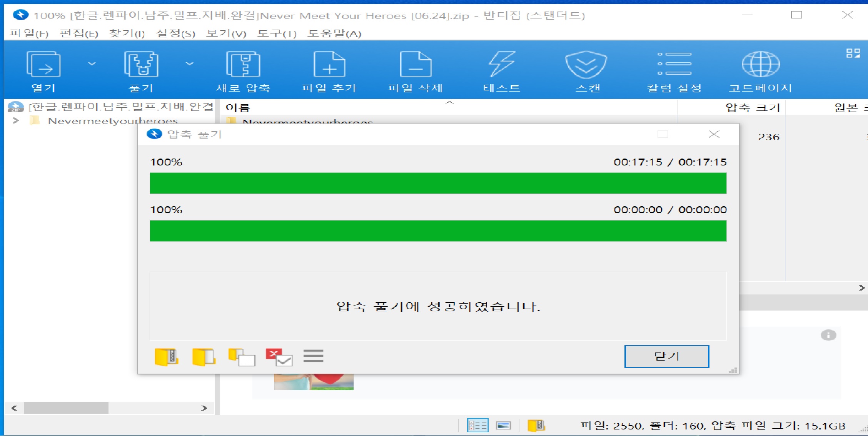The image size is (868, 436).
Task: Open dropdown arrow next to 열기
Action: coord(92,63)
